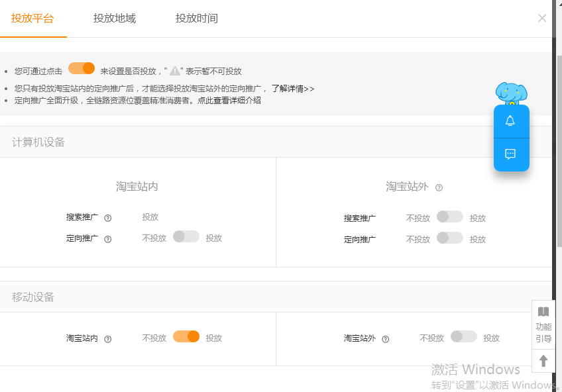Screen dimensions: 562x392
Task: Toggle computer 淘宝站内 定向推广 switch
Action: pos(186,236)
